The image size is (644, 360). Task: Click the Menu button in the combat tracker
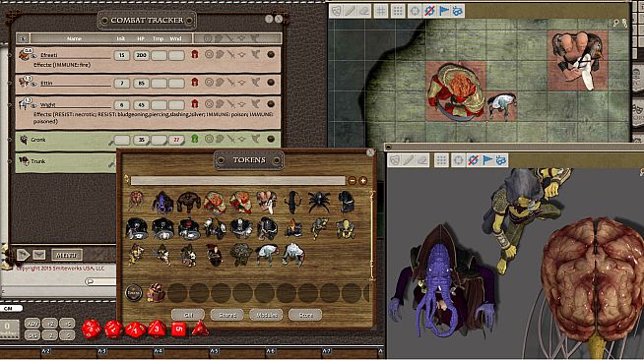(x=67, y=255)
